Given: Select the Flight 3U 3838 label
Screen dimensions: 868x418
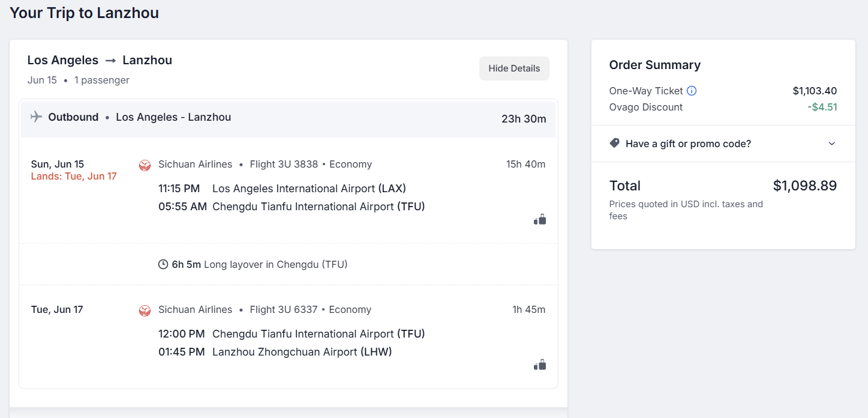Looking at the screenshot, I should 284,165.
